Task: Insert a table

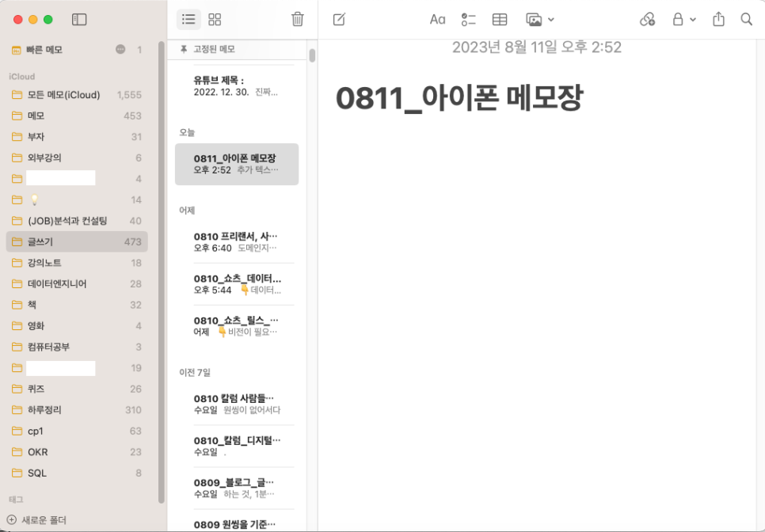Action: coord(500,20)
